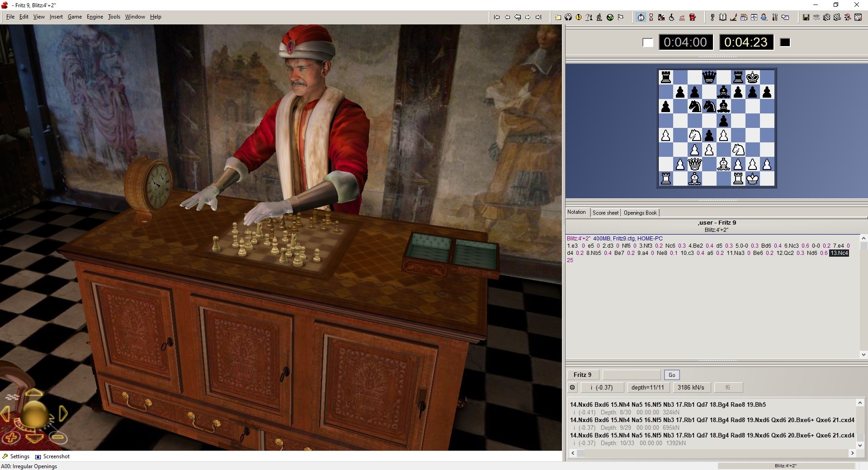Image resolution: width=868 pixels, height=470 pixels.
Task: Start a new game via folder icon
Action: coord(558,17)
